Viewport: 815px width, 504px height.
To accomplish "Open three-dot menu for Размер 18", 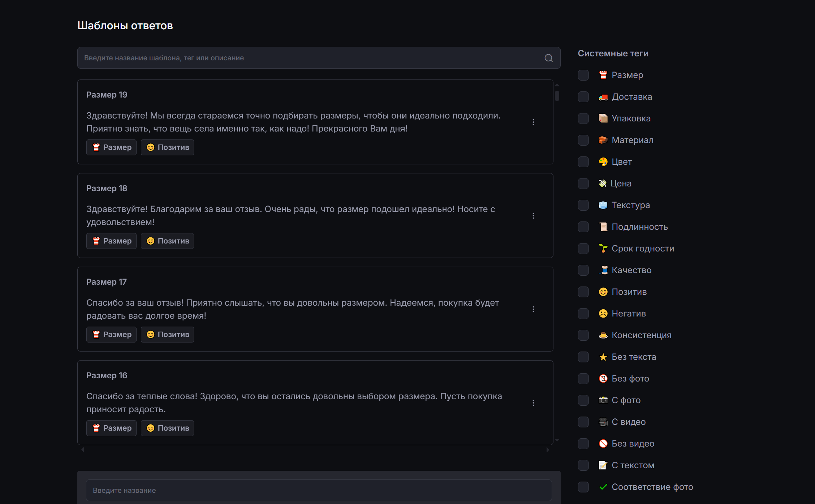I will coord(533,216).
